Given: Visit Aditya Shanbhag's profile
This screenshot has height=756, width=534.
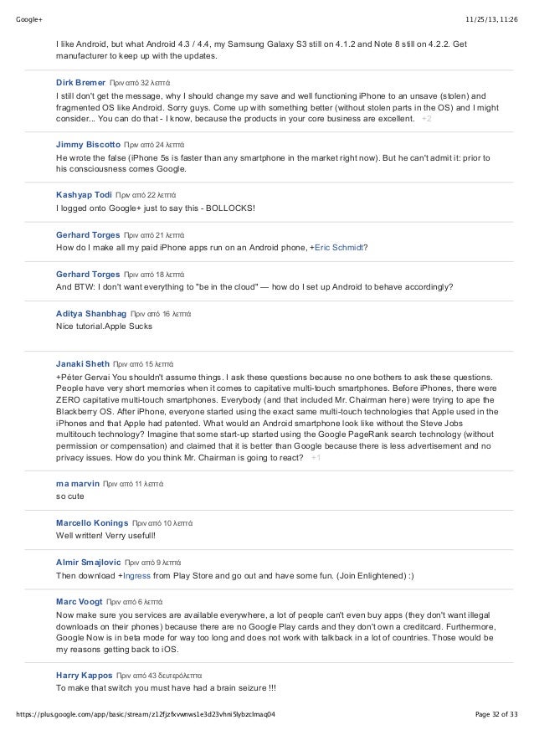Looking at the screenshot, I should click(x=91, y=313).
